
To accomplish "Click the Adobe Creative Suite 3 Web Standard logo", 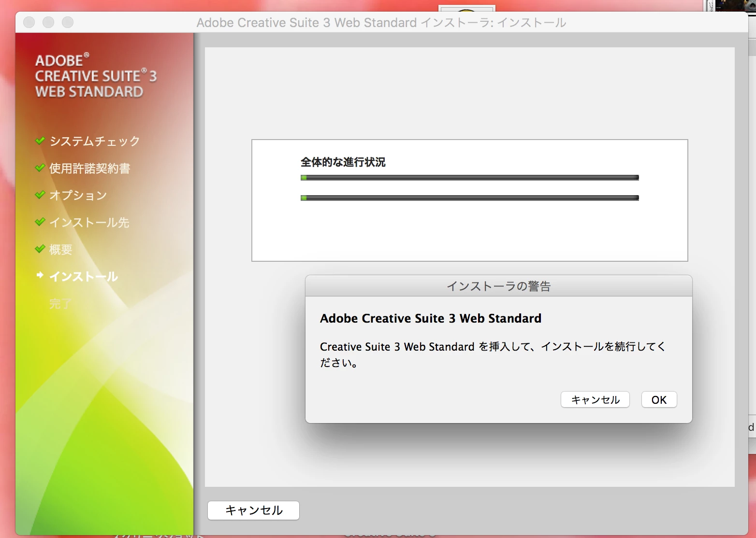I will tap(96, 76).
